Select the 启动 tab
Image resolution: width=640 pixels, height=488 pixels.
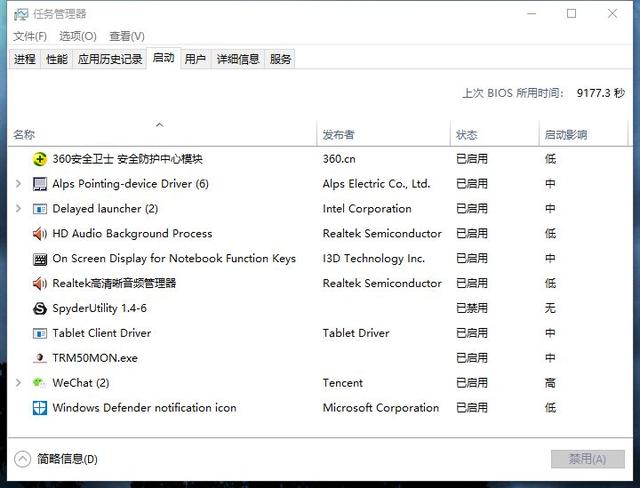pyautogui.click(x=163, y=58)
